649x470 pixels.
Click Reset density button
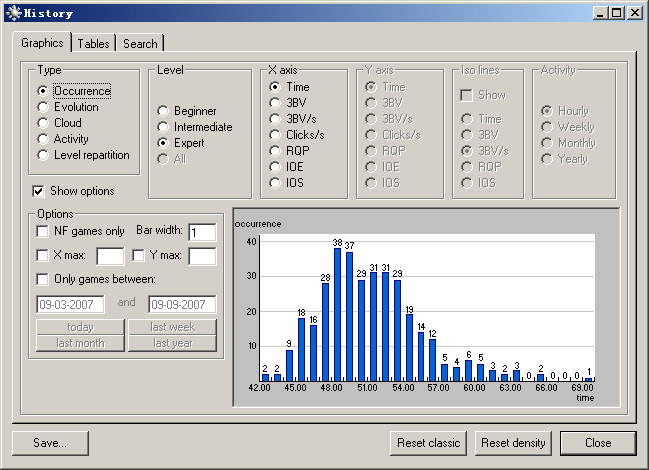pos(513,443)
